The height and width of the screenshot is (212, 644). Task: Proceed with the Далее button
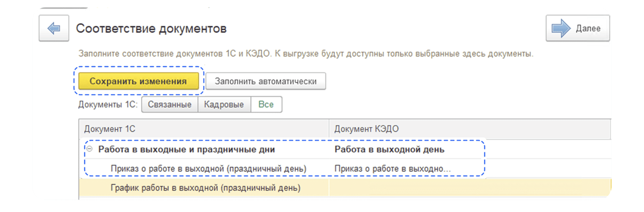[578, 28]
